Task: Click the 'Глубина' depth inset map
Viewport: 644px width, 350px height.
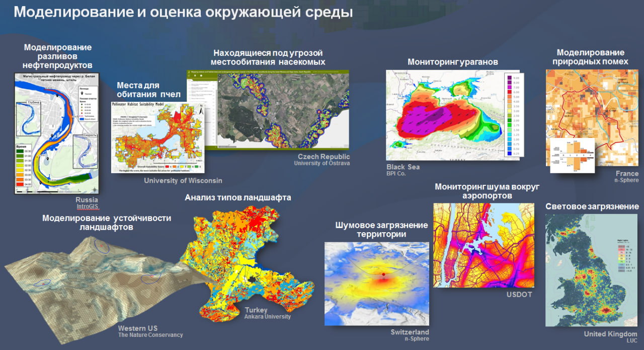Action: pyautogui.click(x=29, y=118)
